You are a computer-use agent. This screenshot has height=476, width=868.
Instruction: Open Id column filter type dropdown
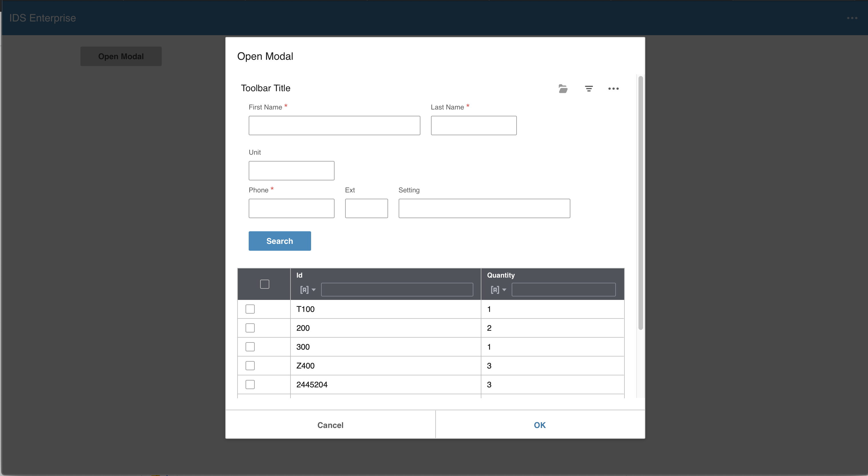point(308,290)
